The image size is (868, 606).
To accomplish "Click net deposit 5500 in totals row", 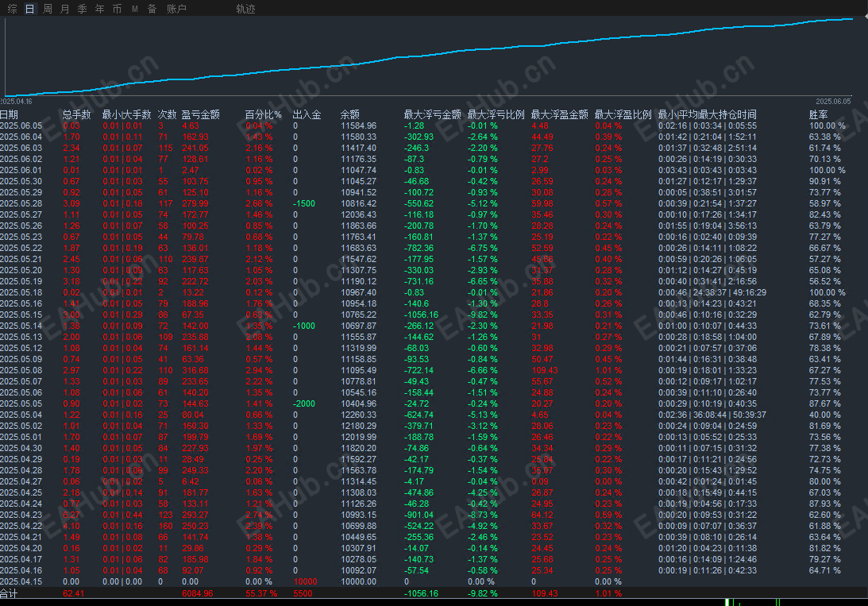I will [303, 593].
